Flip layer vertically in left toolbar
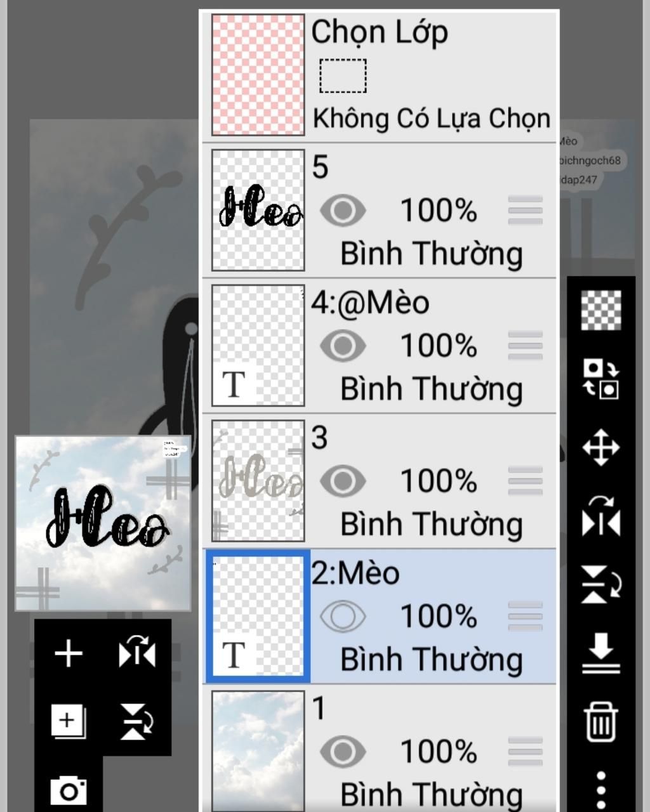This screenshot has height=812, width=650. tap(137, 722)
